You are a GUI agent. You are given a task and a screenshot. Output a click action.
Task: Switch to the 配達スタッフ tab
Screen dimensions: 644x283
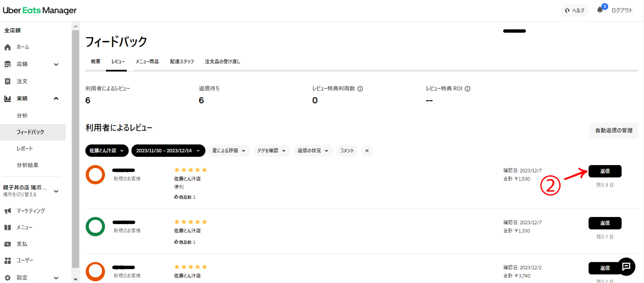point(182,62)
